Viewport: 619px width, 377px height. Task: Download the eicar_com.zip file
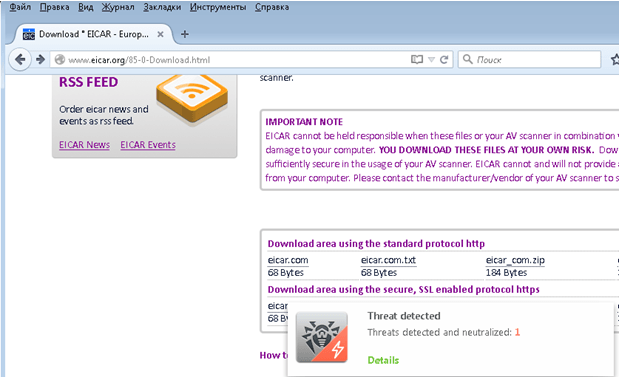[515, 260]
